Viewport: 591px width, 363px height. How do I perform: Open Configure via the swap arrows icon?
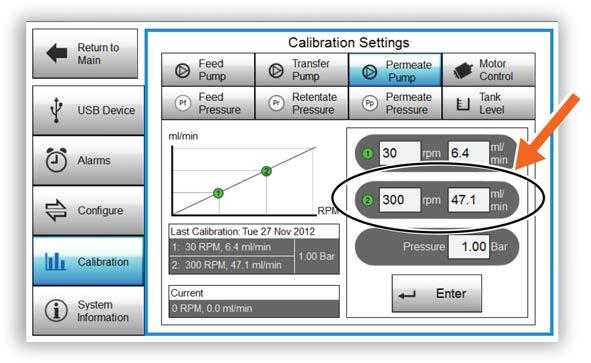56,210
